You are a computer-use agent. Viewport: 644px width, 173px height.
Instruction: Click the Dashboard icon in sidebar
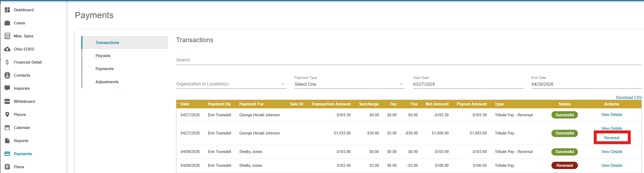7,10
